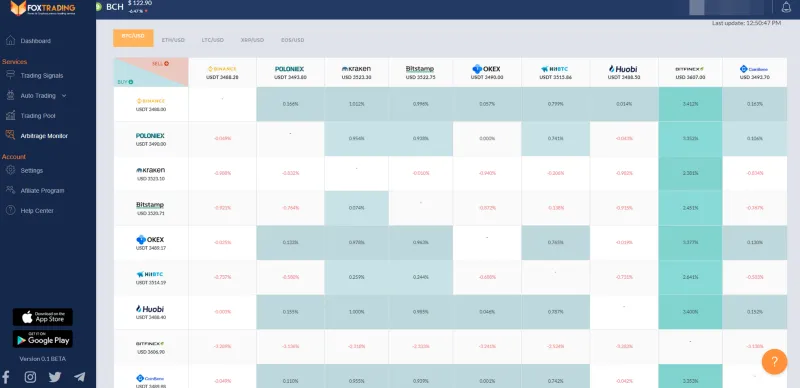This screenshot has width=800, height=388.
Task: Visit the Instagram profile icon
Action: pyautogui.click(x=31, y=377)
